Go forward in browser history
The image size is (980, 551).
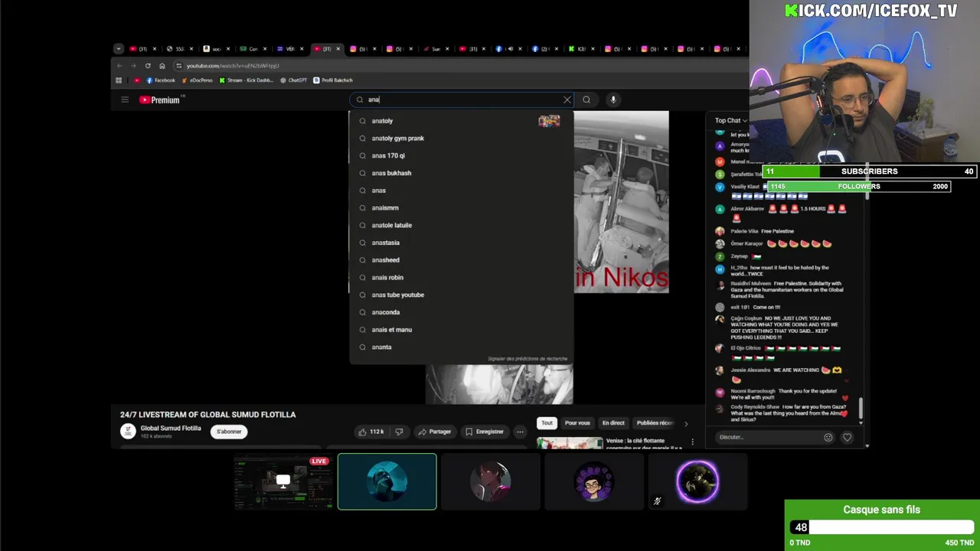pyautogui.click(x=133, y=66)
